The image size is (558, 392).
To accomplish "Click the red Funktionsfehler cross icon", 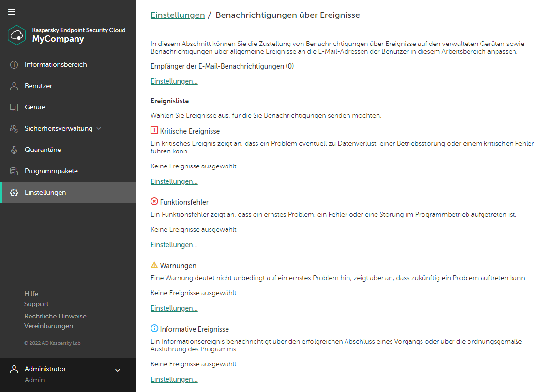I will tap(154, 202).
